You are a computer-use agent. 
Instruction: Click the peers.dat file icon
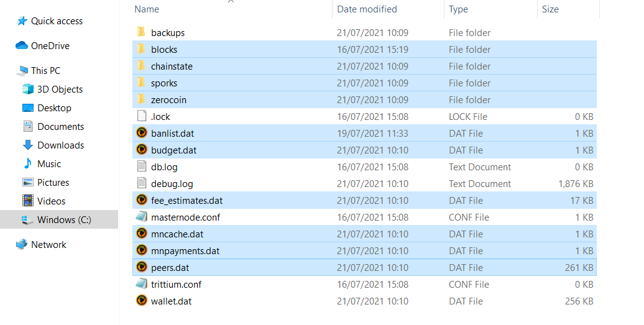142,267
